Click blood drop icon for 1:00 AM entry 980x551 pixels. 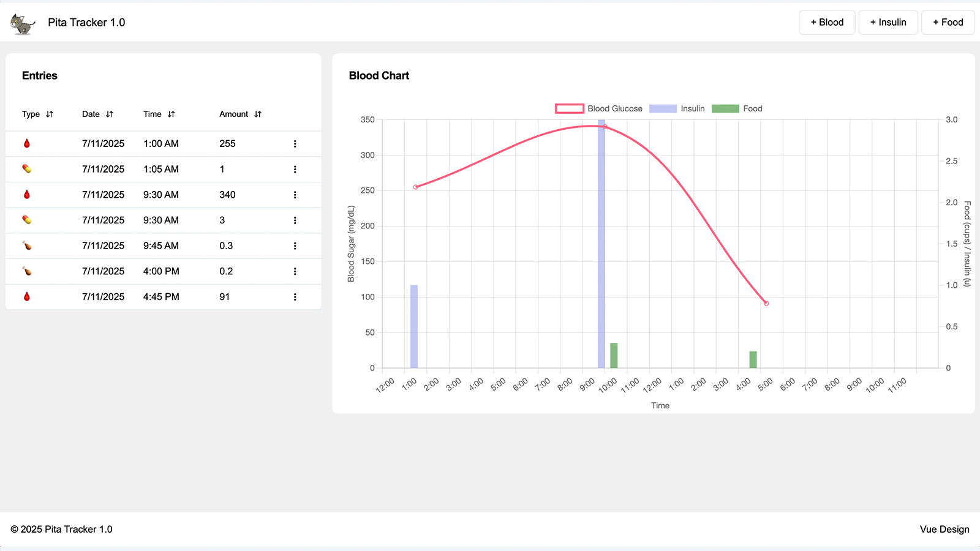27,144
